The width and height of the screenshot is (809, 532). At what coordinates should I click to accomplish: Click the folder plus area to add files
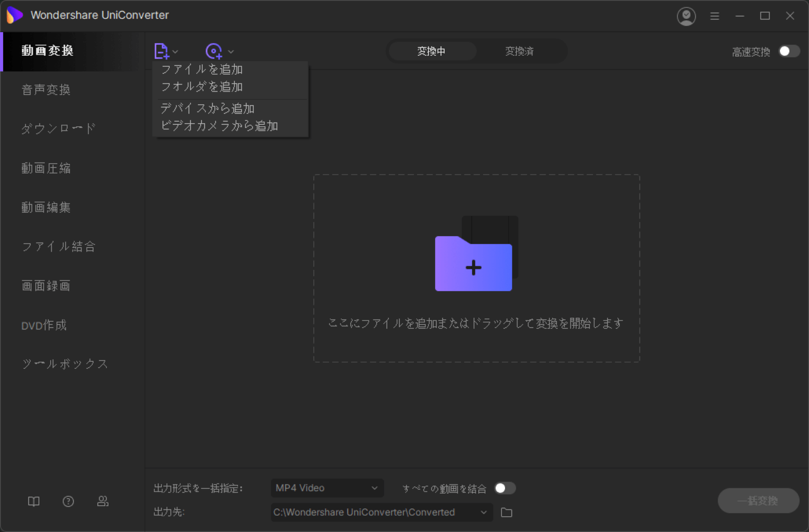[x=473, y=266]
